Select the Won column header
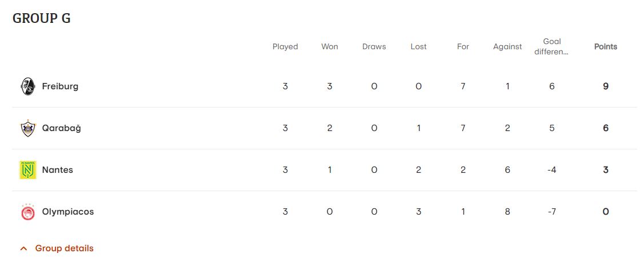The height and width of the screenshot is (261, 644). coord(330,47)
